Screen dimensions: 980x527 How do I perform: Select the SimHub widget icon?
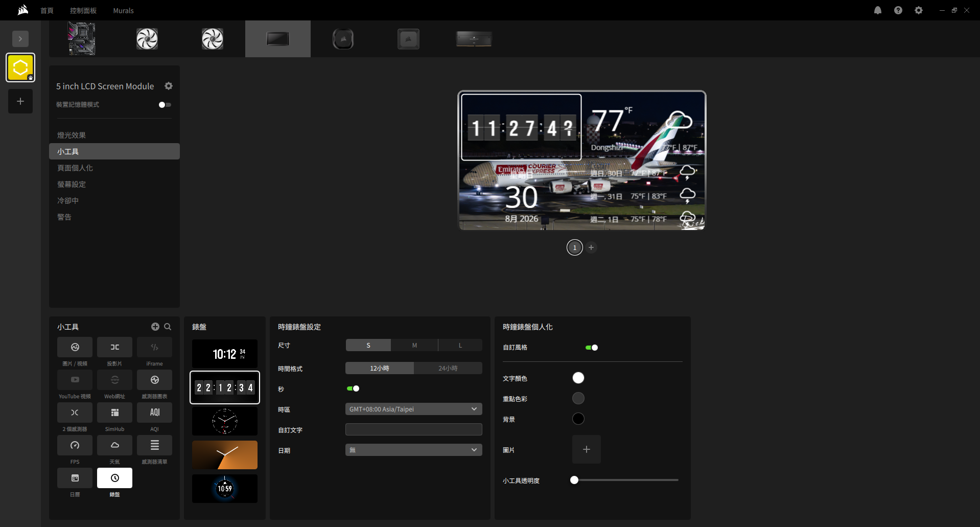pos(114,413)
